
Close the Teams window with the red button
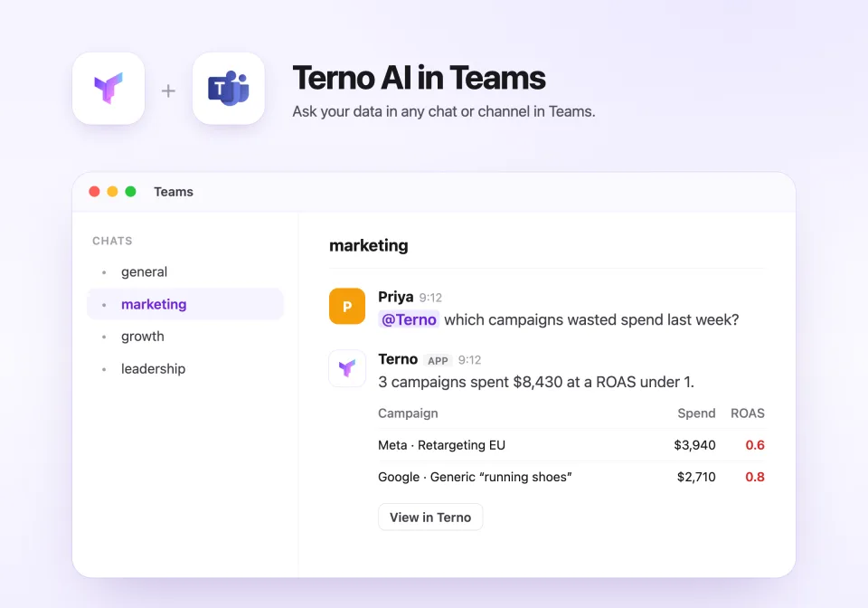pyautogui.click(x=94, y=192)
